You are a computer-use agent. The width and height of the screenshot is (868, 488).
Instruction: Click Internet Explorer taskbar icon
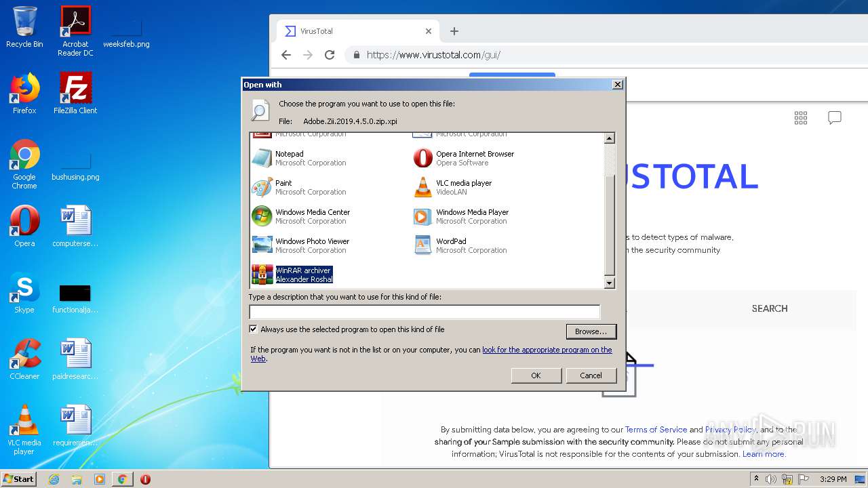[54, 479]
